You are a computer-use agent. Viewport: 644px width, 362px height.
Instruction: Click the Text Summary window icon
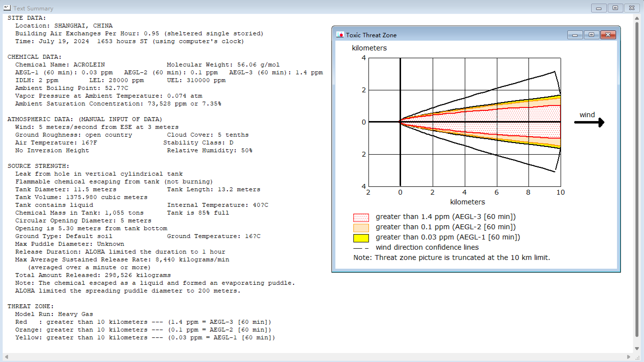[7, 8]
